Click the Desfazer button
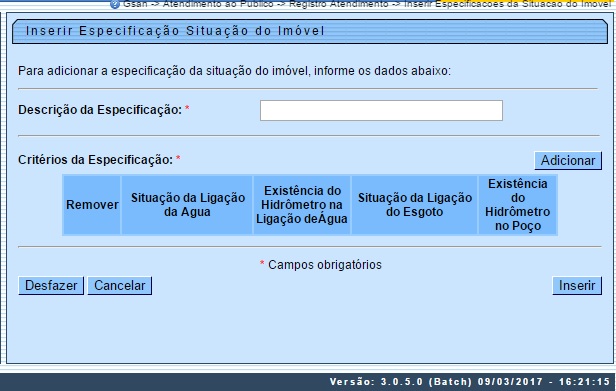 tap(51, 285)
